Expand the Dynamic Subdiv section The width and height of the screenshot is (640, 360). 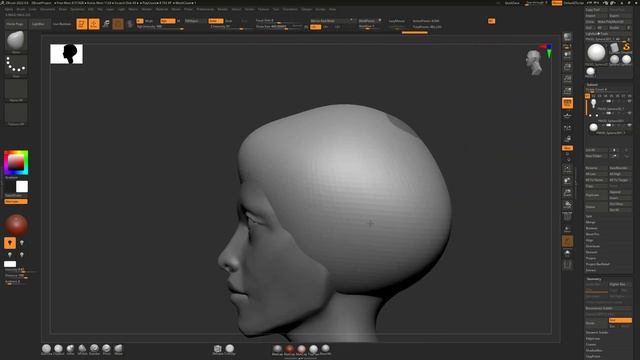click(597, 333)
